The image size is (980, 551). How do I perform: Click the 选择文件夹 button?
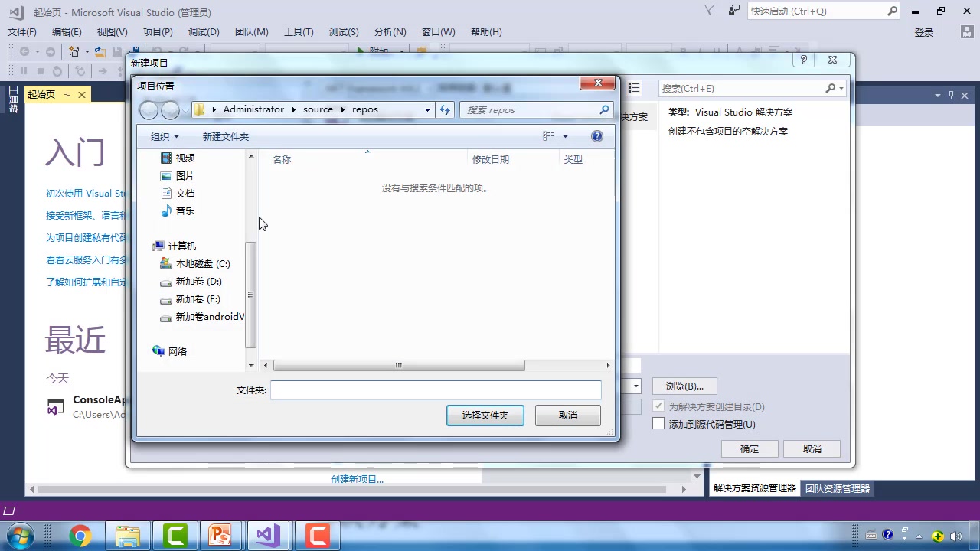pos(485,416)
